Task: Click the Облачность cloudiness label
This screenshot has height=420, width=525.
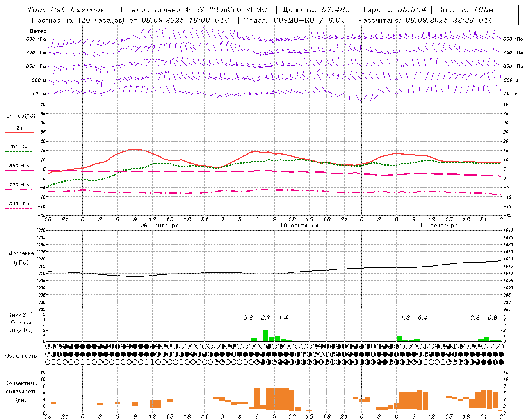Action: [21, 356]
